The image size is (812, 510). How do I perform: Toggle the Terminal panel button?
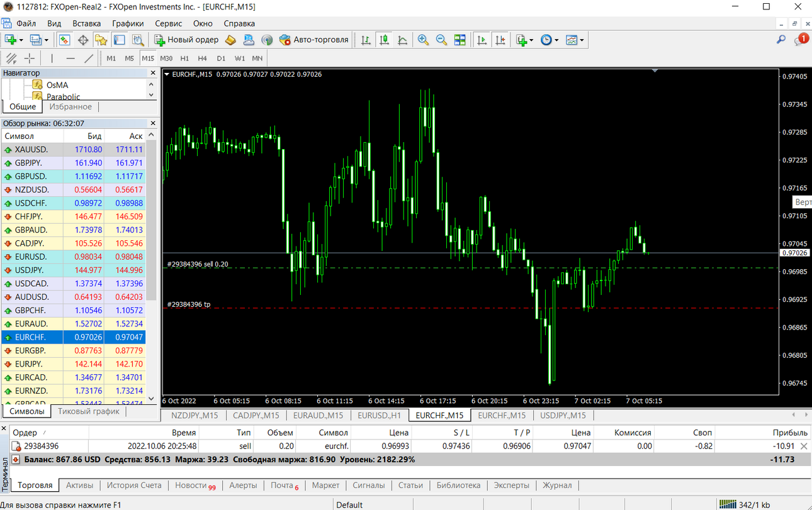click(x=120, y=40)
